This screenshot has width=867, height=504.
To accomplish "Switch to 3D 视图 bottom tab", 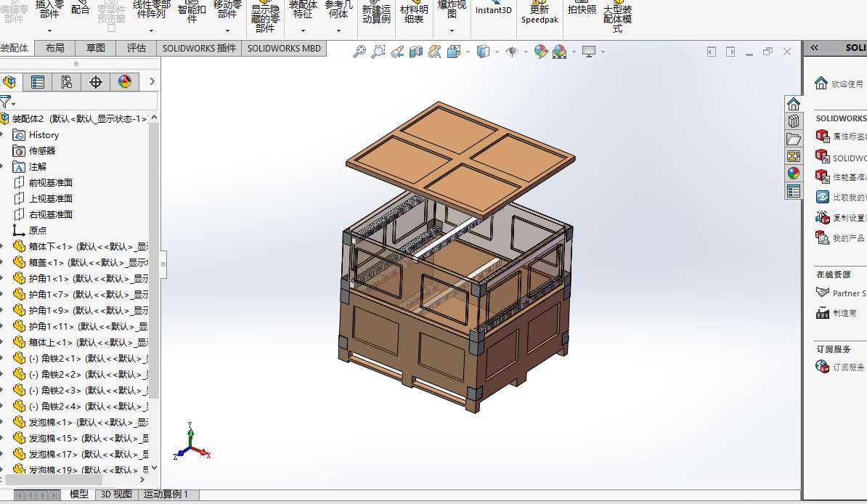I will tap(116, 494).
